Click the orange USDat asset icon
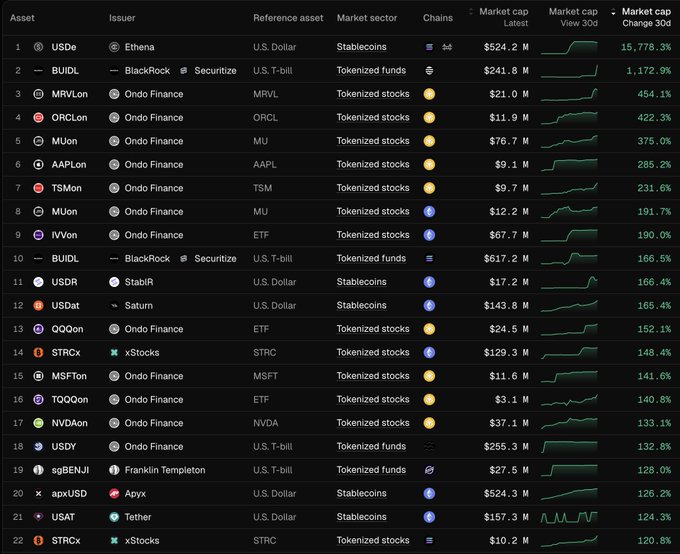680x554 pixels. click(38, 305)
